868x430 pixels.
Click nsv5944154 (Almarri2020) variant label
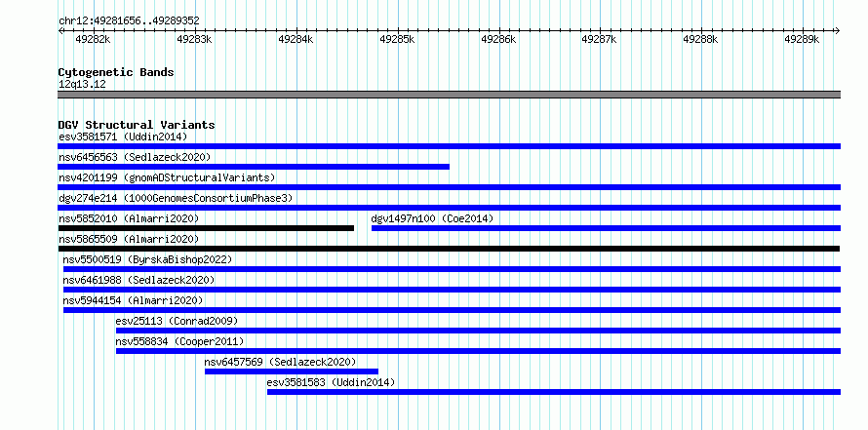coord(133,300)
